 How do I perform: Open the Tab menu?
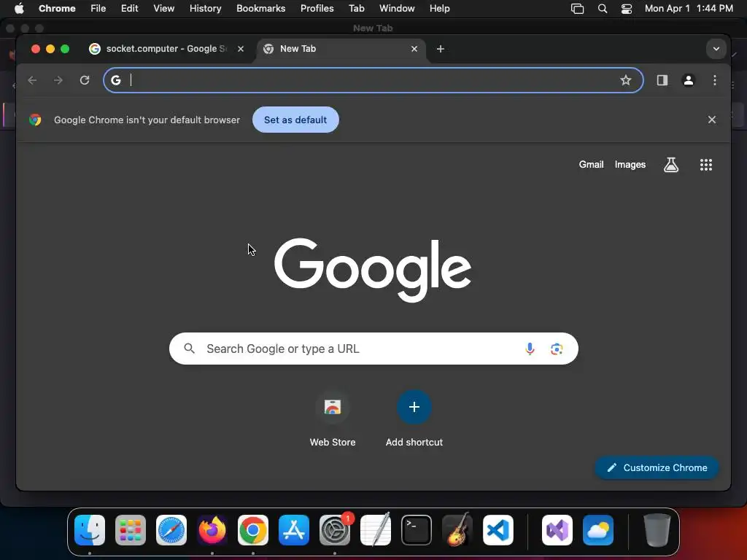tap(356, 8)
